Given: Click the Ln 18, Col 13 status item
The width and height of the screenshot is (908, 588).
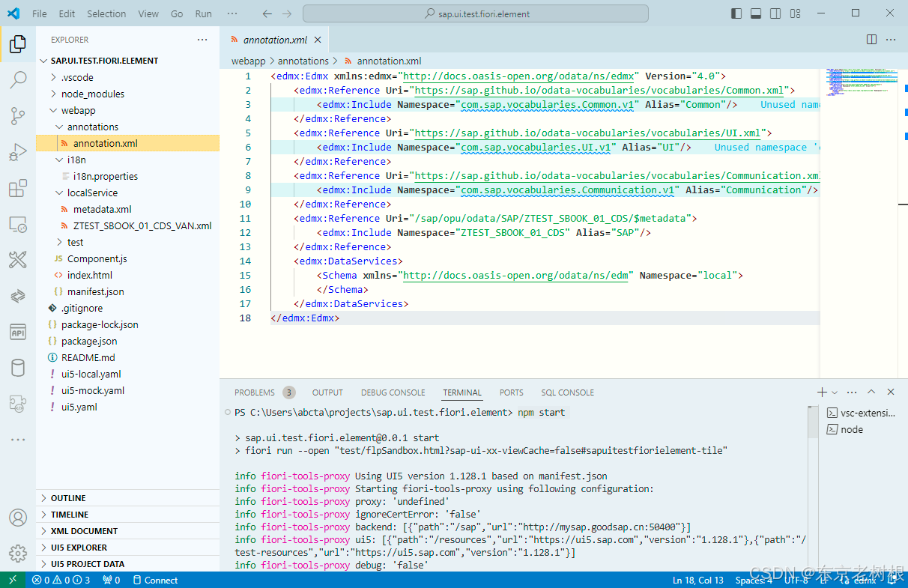Looking at the screenshot, I should [698, 580].
